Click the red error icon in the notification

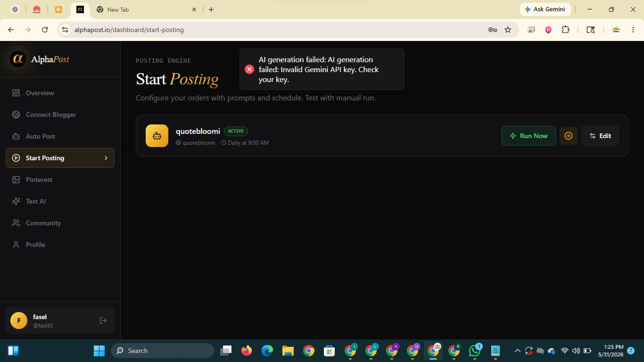click(x=249, y=69)
